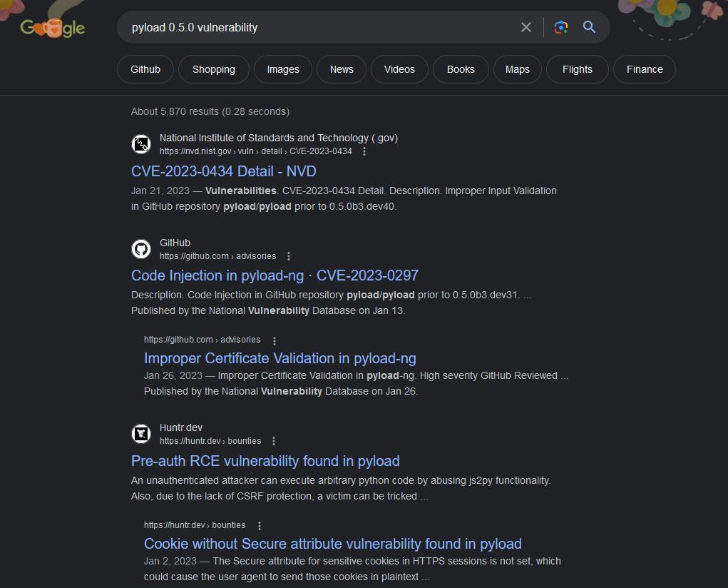Switch to the Finance results tab
The height and width of the screenshot is (588, 728).
[645, 69]
